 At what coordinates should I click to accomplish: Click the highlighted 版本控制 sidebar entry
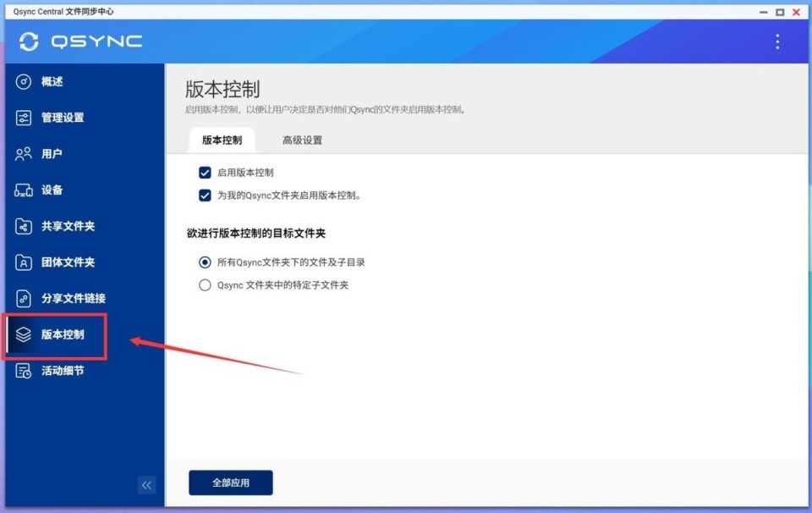pos(57,334)
